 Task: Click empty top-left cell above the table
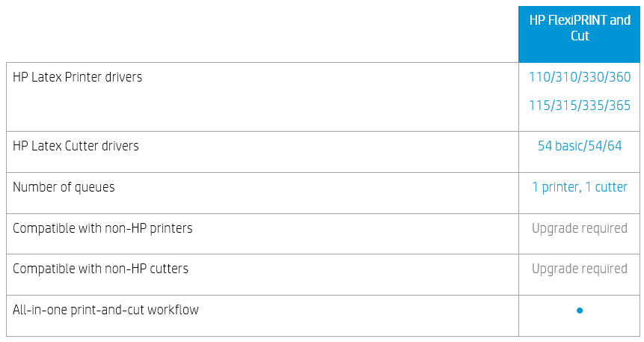pos(263,34)
